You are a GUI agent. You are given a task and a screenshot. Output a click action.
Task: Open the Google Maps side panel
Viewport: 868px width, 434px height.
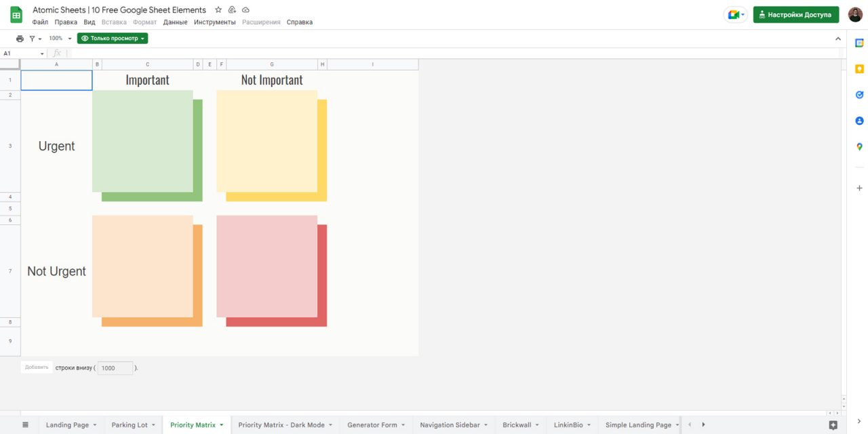point(859,146)
